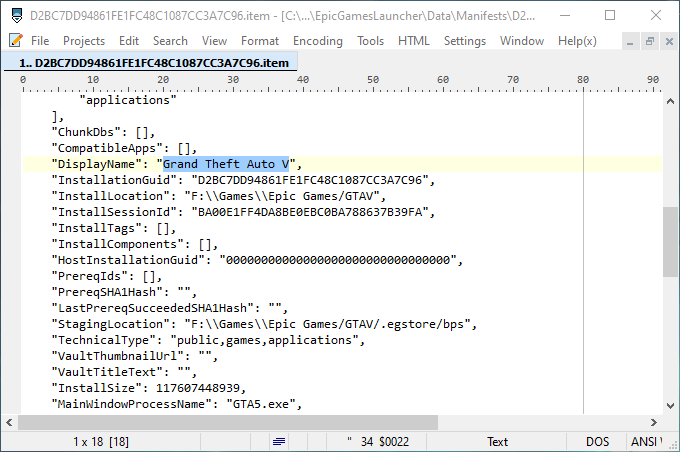Select the D2BC7DD94861FE1FC48C1087CC3A7C96.item document tab
Image resolution: width=680 pixels, height=452 pixels.
coord(150,63)
